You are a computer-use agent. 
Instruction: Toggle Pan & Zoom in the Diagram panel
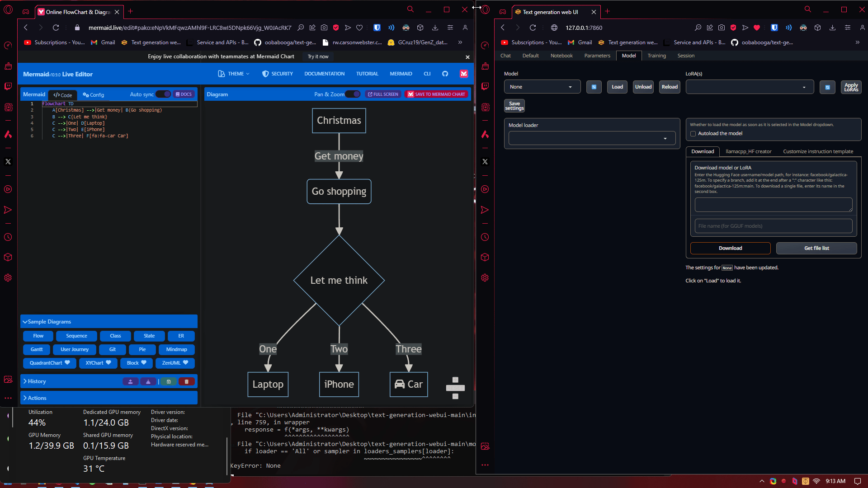(x=353, y=94)
